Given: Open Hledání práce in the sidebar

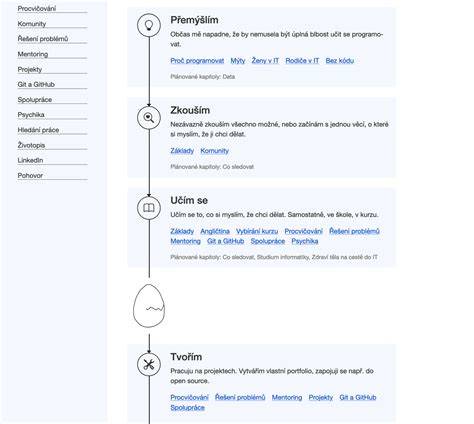Looking at the screenshot, I should click(x=38, y=130).
